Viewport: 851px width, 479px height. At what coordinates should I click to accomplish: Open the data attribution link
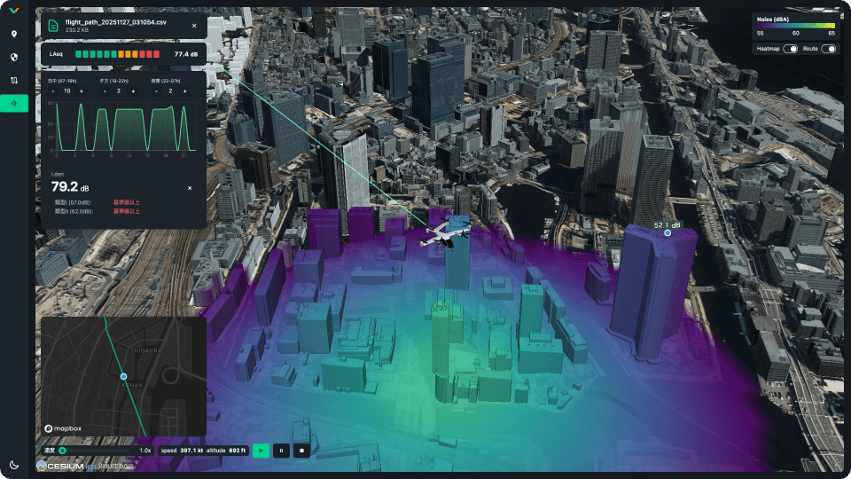coord(116,466)
